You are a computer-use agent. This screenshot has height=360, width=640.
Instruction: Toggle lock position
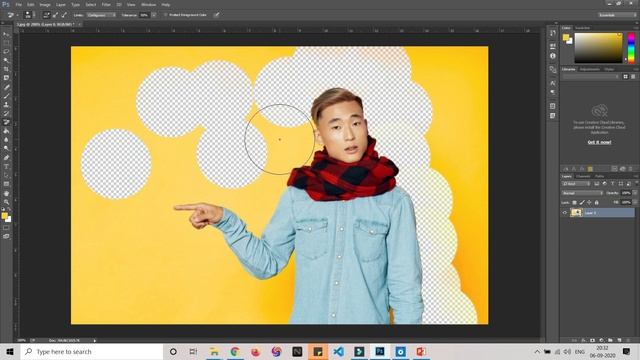coord(589,202)
